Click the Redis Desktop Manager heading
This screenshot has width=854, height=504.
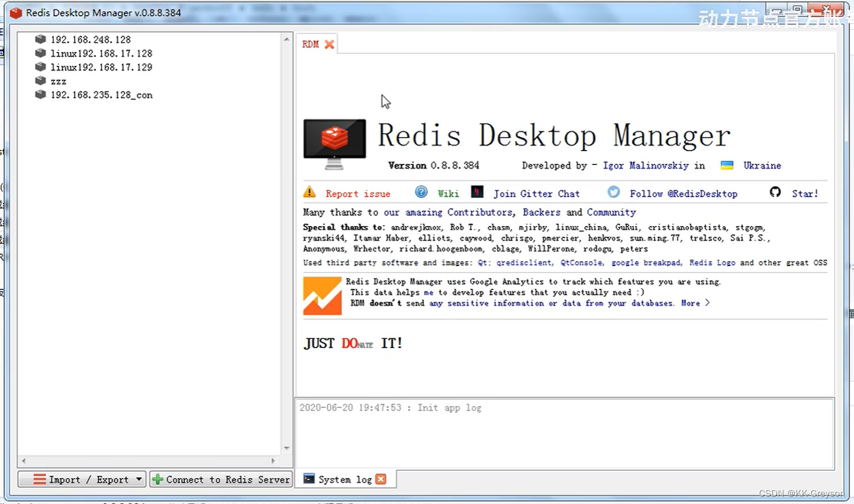[x=554, y=135]
